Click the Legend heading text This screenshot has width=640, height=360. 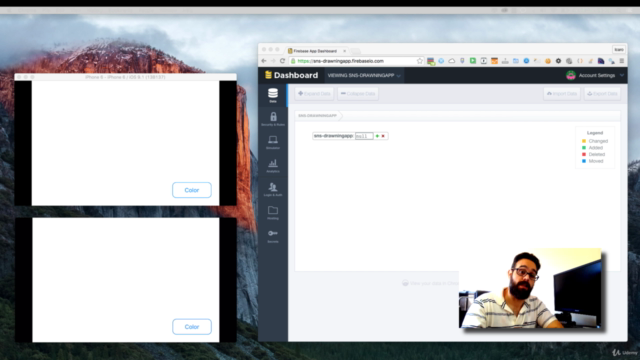tap(595, 133)
